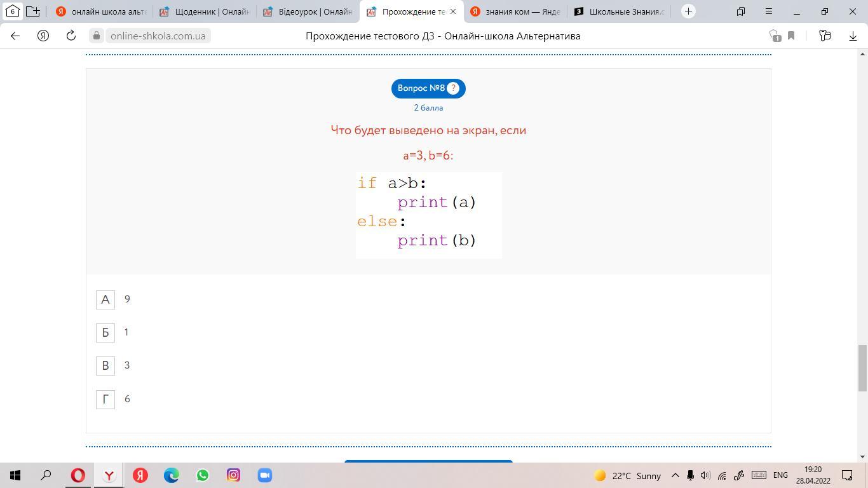Screen dimensions: 868x488
Task: Click the Yandex home button
Action: click(x=43, y=36)
